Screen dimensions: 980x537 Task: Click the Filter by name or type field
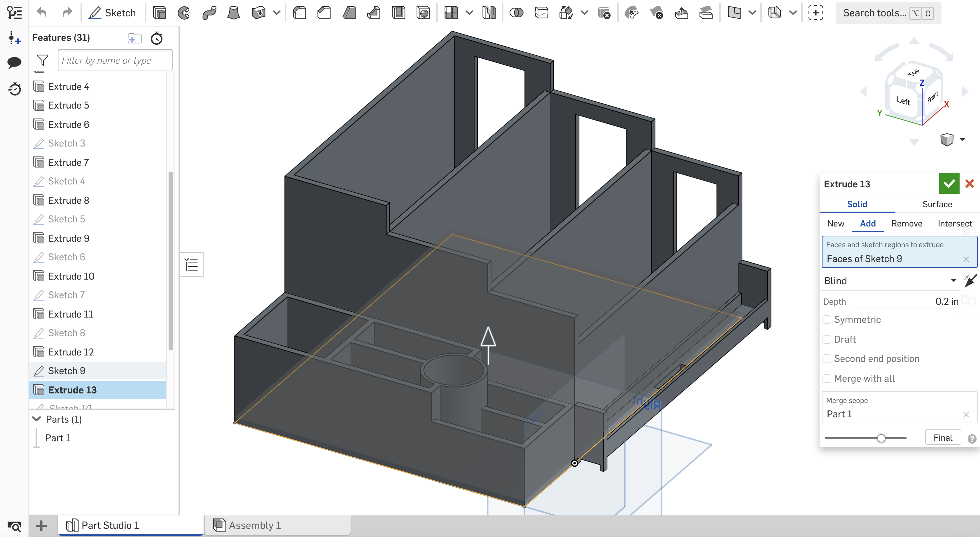pyautogui.click(x=115, y=60)
